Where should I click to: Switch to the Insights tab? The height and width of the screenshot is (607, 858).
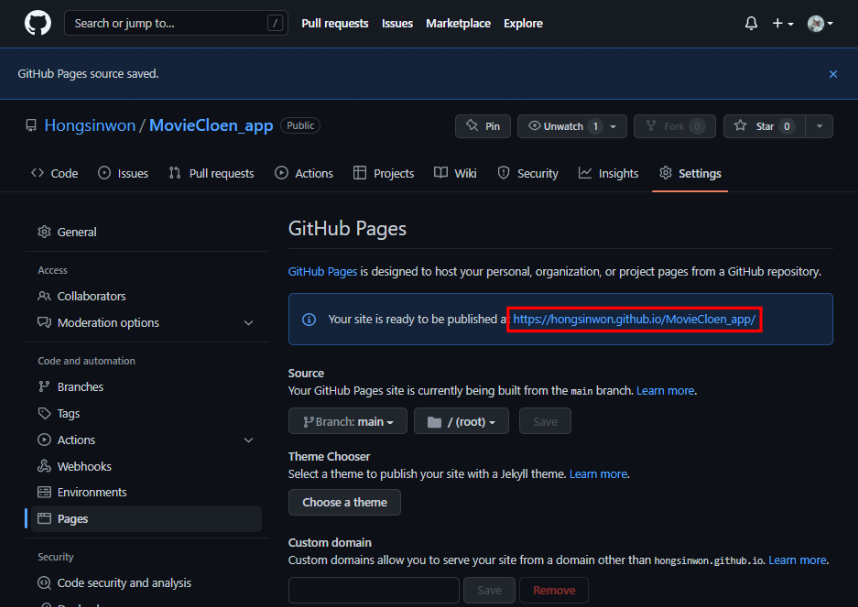tap(608, 174)
